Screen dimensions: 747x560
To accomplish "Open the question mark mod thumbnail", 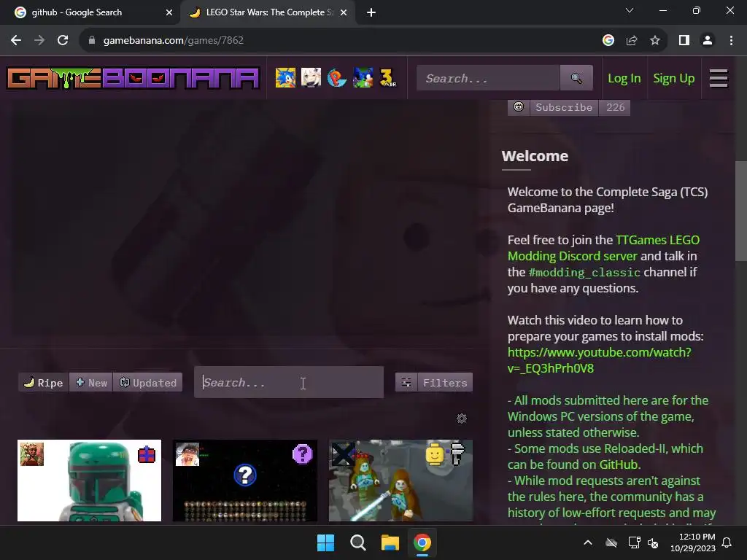I will tap(245, 481).
